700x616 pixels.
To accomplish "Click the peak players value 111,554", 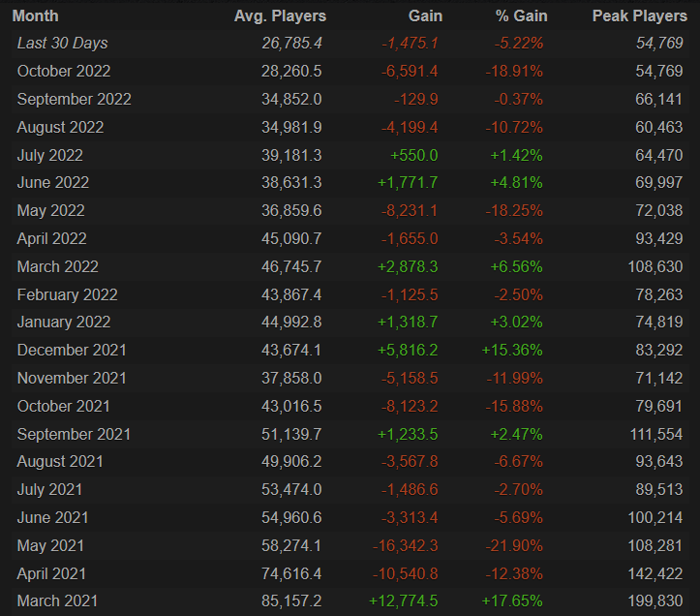I will (x=656, y=434).
